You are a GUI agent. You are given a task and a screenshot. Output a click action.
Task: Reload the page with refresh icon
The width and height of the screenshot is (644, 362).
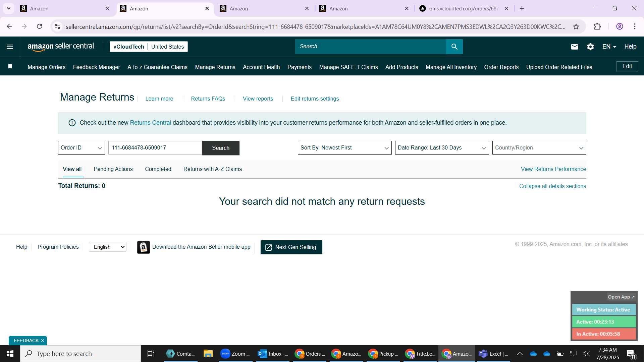(40, 26)
